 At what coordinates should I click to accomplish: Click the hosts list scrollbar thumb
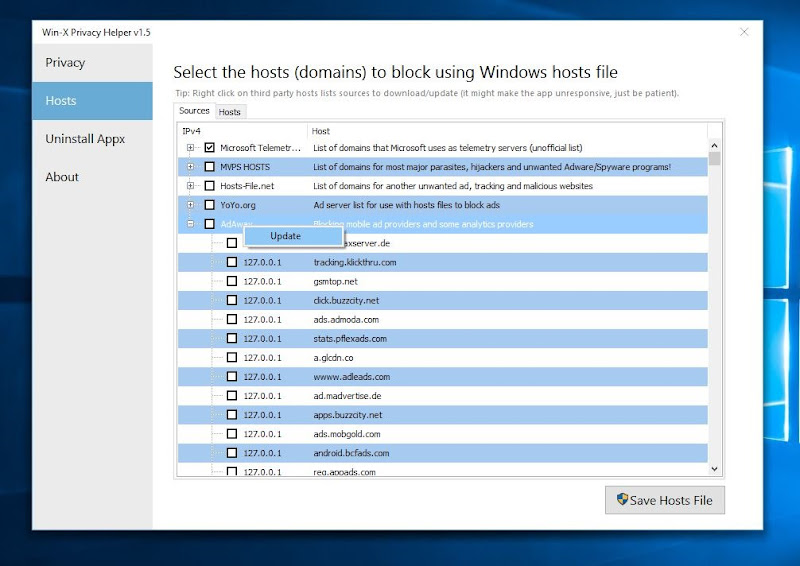[x=714, y=159]
